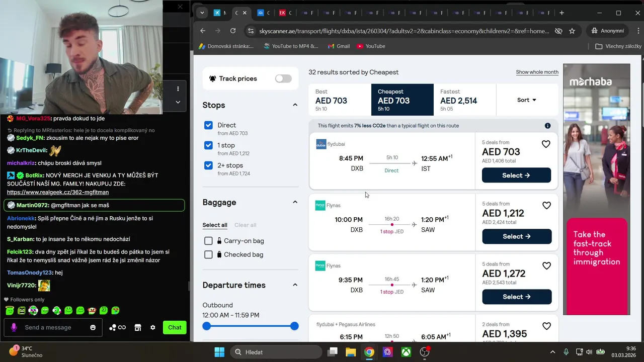Save the AED 1,395 flydubai + Pegasus flight heart
This screenshot has width=644, height=362.
tap(546, 326)
